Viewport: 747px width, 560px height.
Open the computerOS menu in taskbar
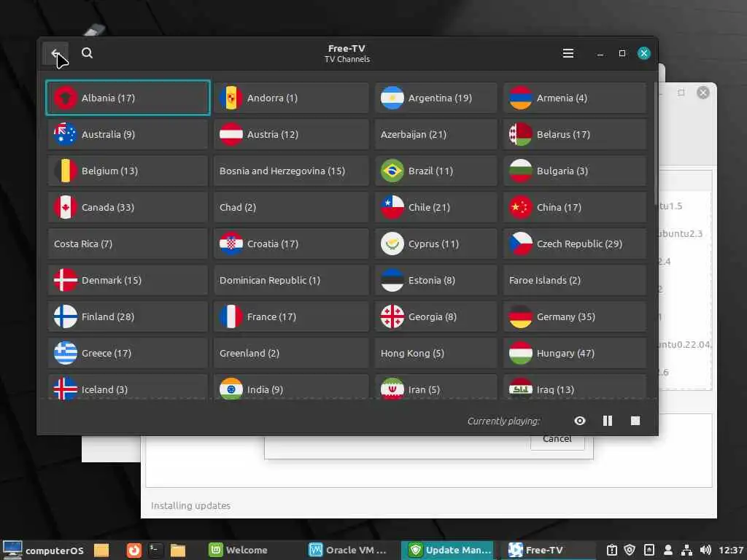point(44,550)
